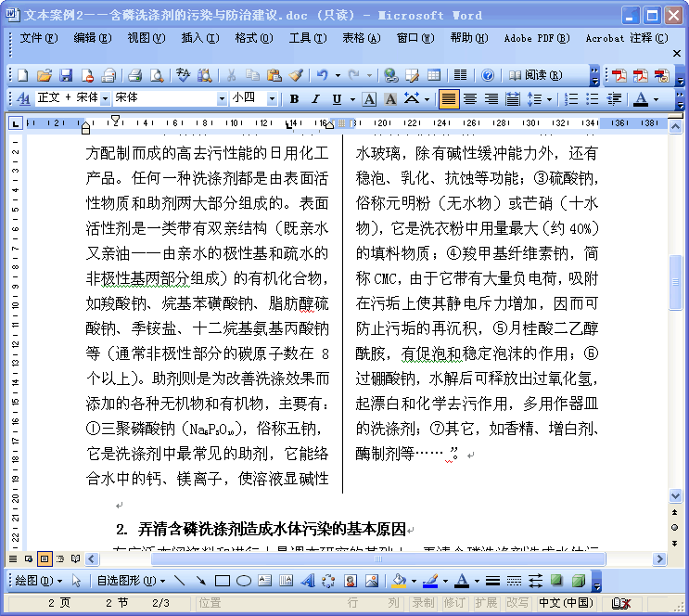Select the Oval drawing tool
The image size is (689, 616).
click(244, 581)
